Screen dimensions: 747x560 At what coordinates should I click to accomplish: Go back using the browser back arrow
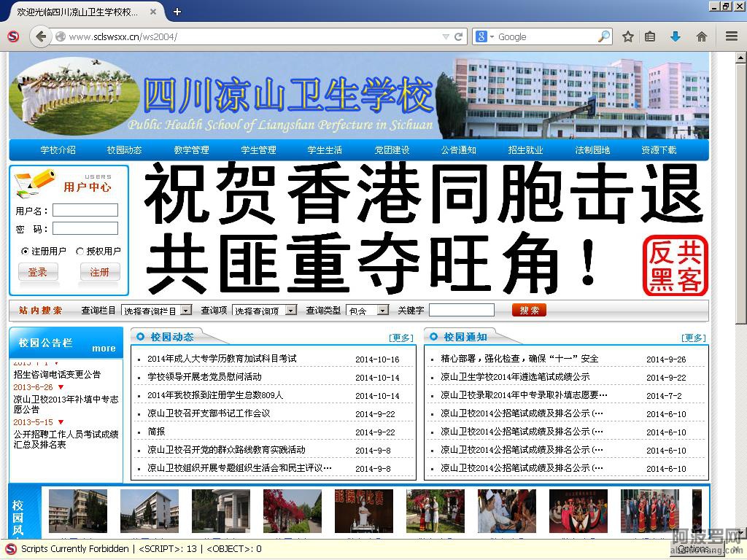(40, 36)
